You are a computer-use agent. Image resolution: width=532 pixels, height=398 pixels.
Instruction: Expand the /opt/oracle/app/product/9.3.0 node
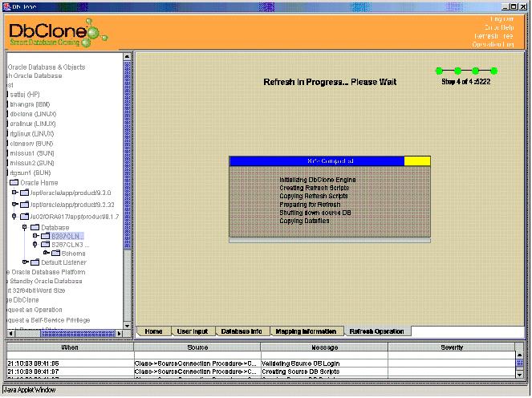coord(14,193)
